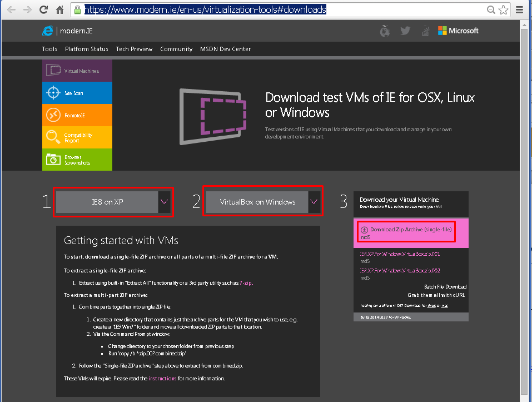Click the Browser Screenshots tile label
Screen dimensions: 532x402
[77, 160]
